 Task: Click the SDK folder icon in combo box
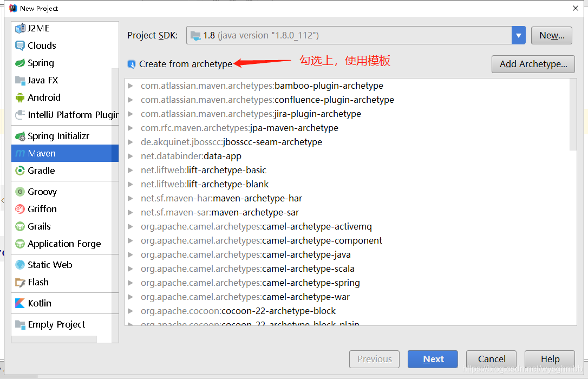click(x=195, y=36)
